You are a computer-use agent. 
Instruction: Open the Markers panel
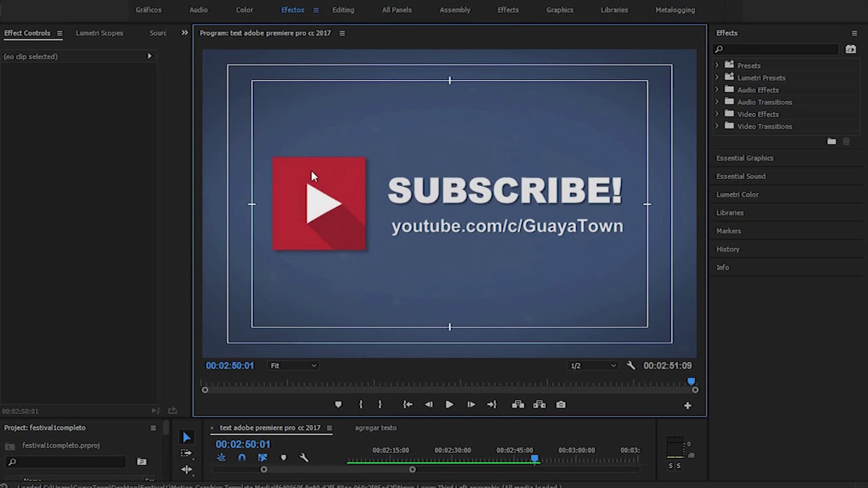pos(728,231)
